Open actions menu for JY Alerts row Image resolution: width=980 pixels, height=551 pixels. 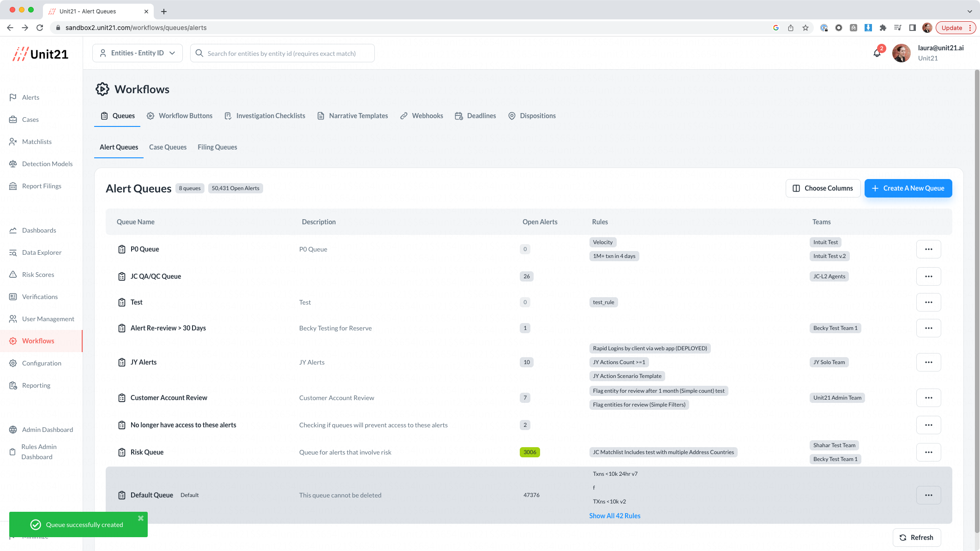click(928, 362)
